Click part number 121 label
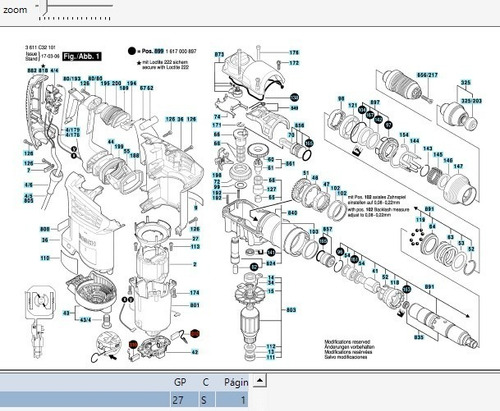The width and height of the screenshot is (500, 411). 353,105
